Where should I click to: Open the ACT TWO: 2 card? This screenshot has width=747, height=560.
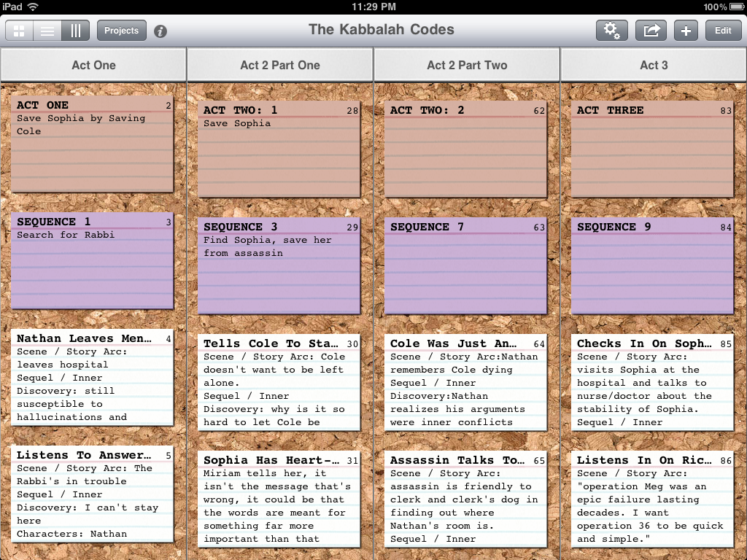coord(465,149)
